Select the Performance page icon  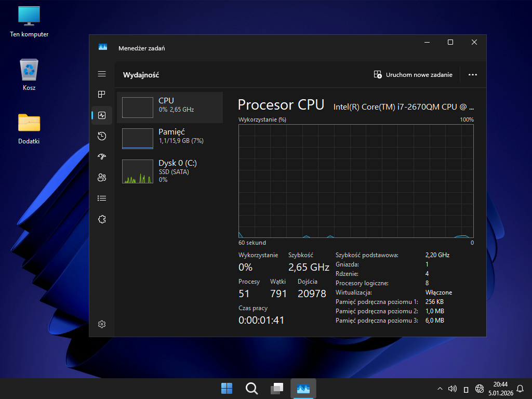[102, 115]
